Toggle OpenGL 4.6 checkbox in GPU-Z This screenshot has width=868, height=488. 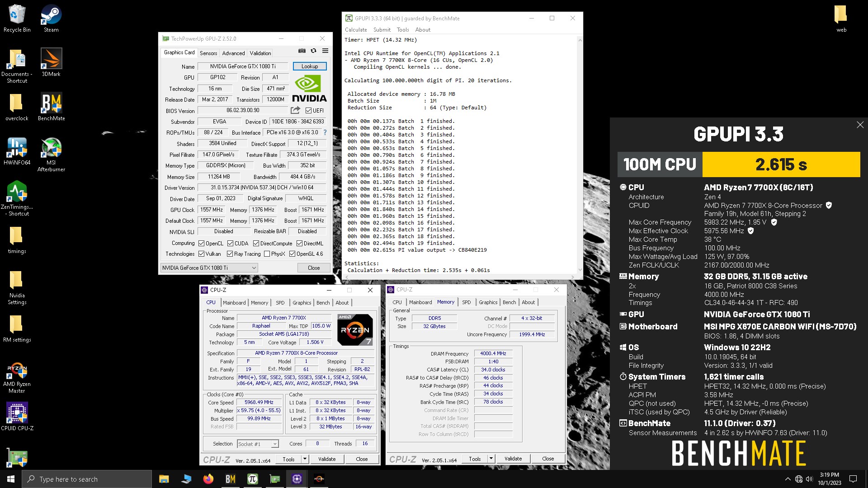[292, 254]
